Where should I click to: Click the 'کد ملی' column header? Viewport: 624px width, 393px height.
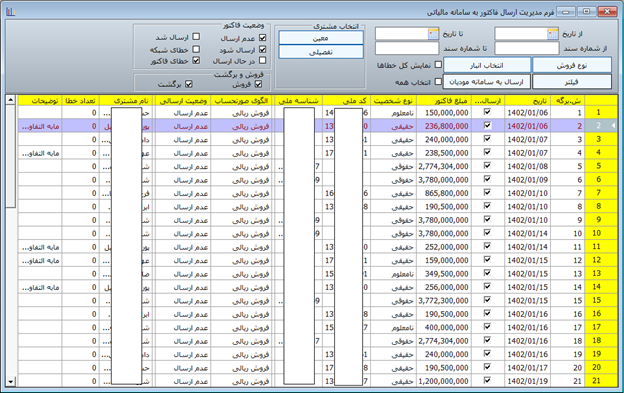[x=346, y=101]
